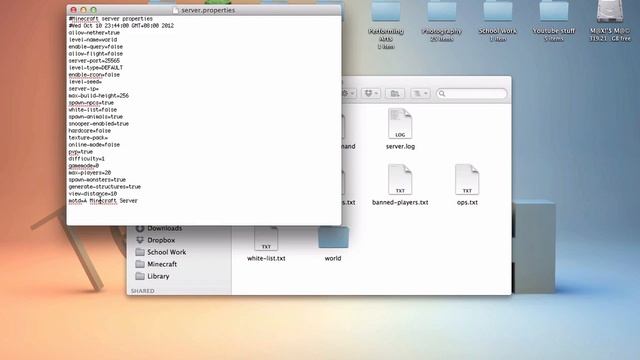
Task: Open the arrange-by dropdown in Finder toolbar
Action: [420, 93]
